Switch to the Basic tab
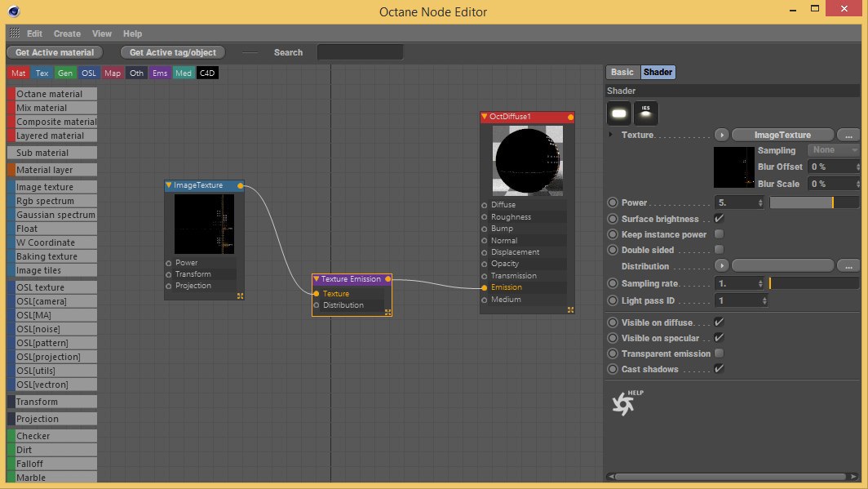Viewport: 868px width, 489px height. click(622, 72)
